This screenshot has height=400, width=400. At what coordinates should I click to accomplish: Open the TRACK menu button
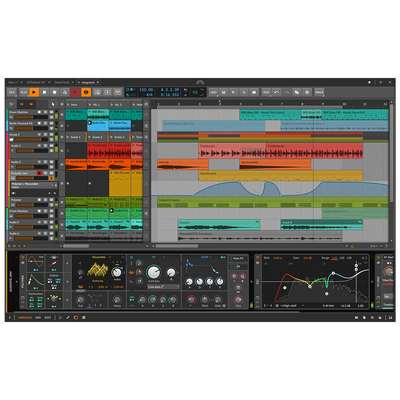tap(319, 92)
